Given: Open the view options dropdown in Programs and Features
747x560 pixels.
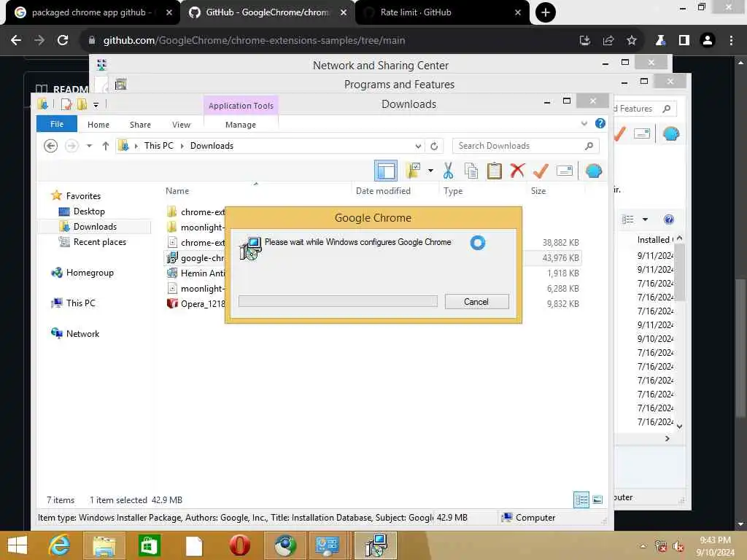Looking at the screenshot, I should pyautogui.click(x=645, y=219).
